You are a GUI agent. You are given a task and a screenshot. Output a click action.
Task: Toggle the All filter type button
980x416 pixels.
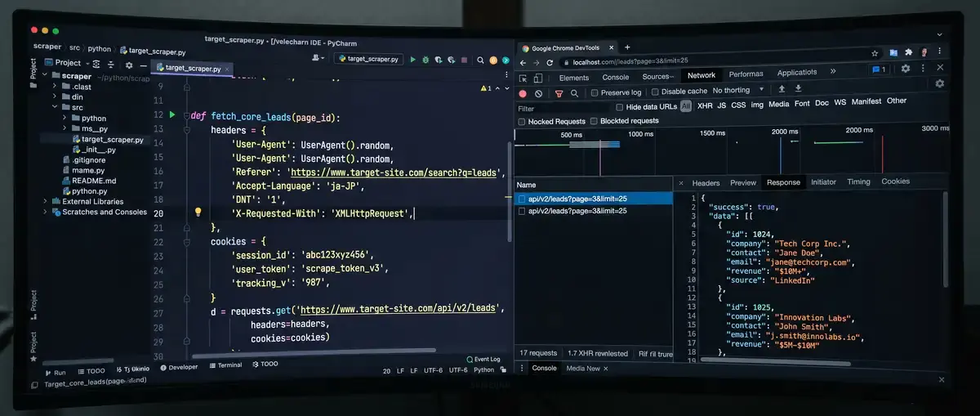tap(685, 106)
